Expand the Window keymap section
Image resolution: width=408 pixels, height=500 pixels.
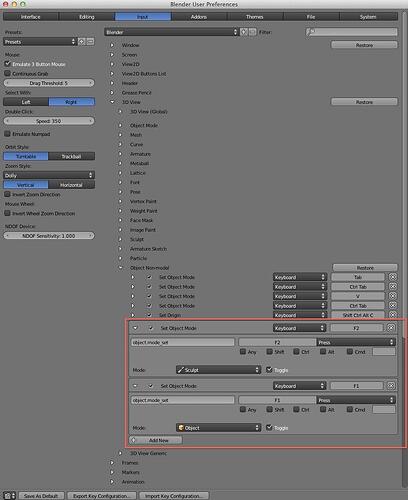(x=112, y=45)
